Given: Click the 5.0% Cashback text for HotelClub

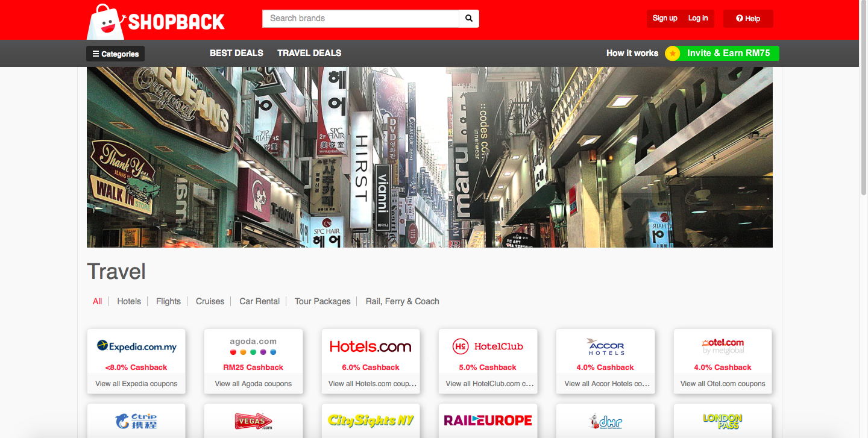Looking at the screenshot, I should 488,368.
